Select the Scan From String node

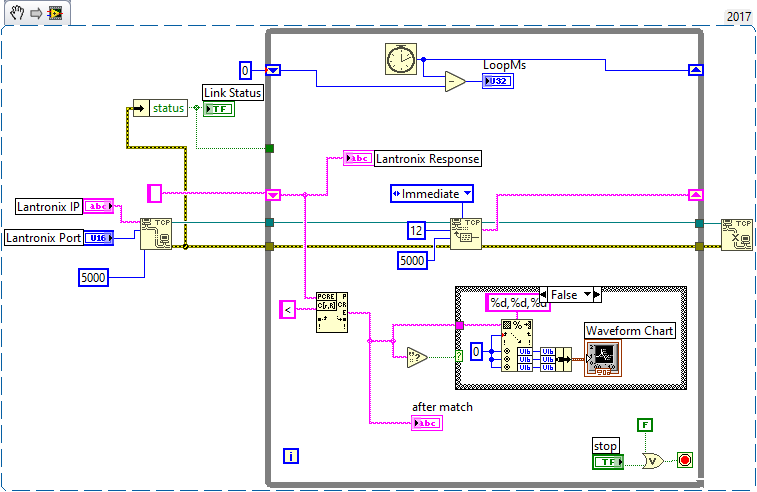517,344
